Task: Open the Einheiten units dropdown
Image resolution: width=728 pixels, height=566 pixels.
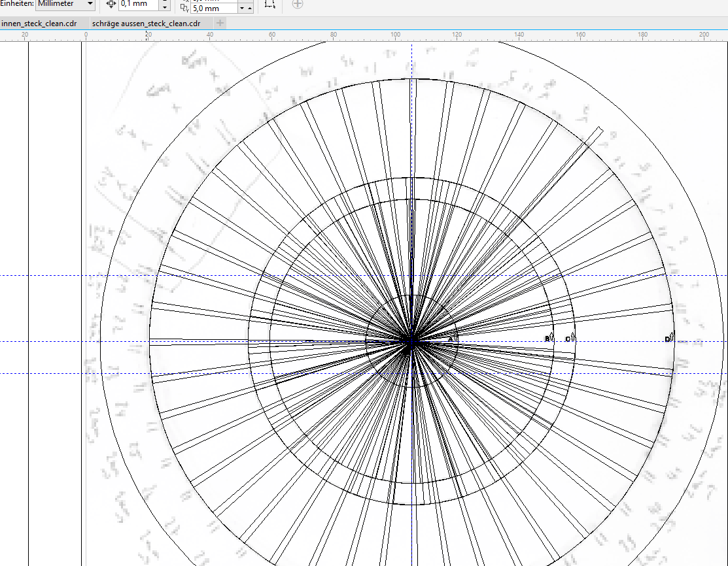Action: point(65,4)
